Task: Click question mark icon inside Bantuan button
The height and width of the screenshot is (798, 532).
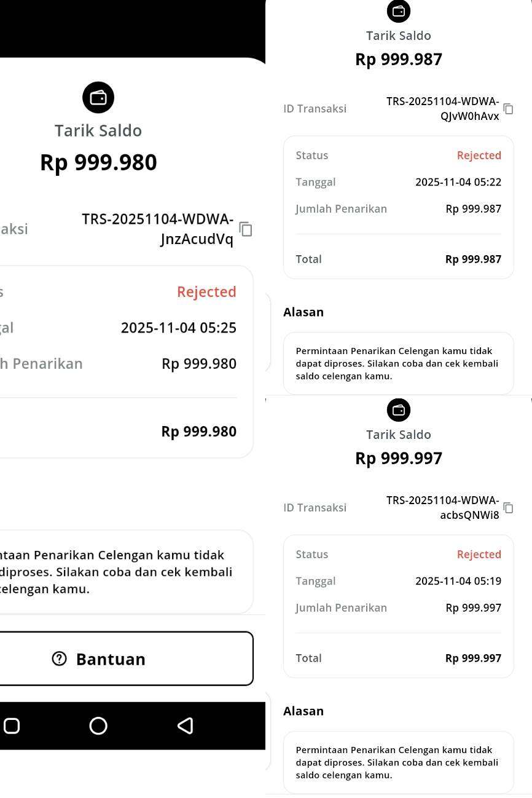Action: point(58,658)
